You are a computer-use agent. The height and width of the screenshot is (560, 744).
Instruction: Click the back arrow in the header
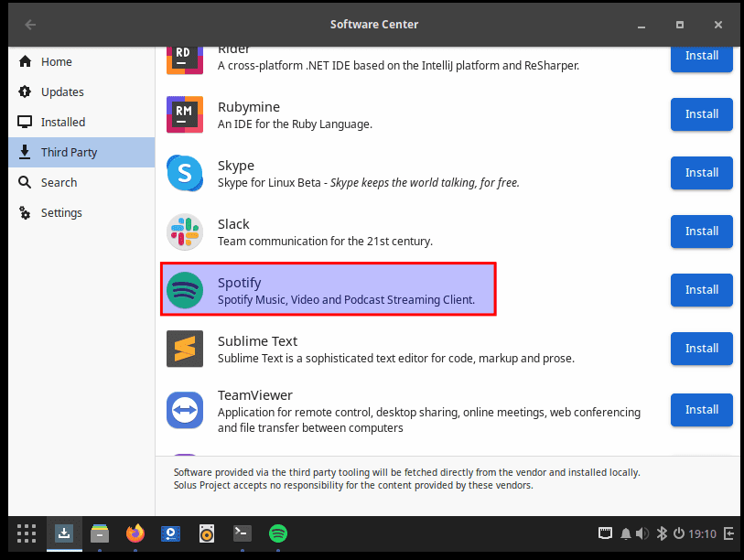click(30, 24)
